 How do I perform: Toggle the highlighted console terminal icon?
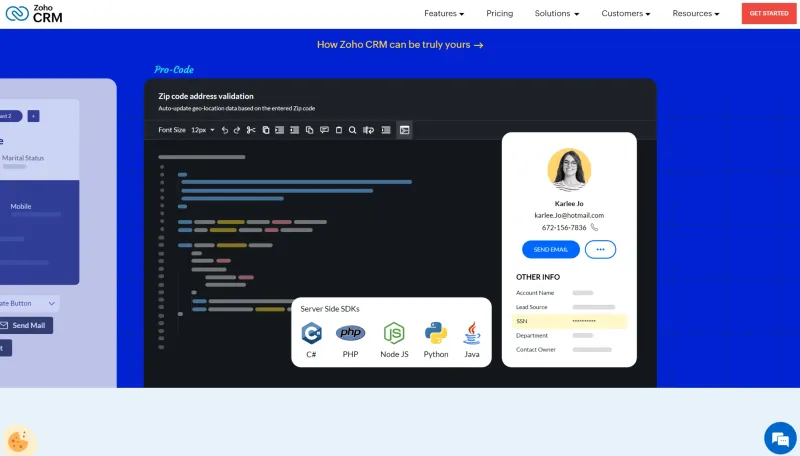405,130
